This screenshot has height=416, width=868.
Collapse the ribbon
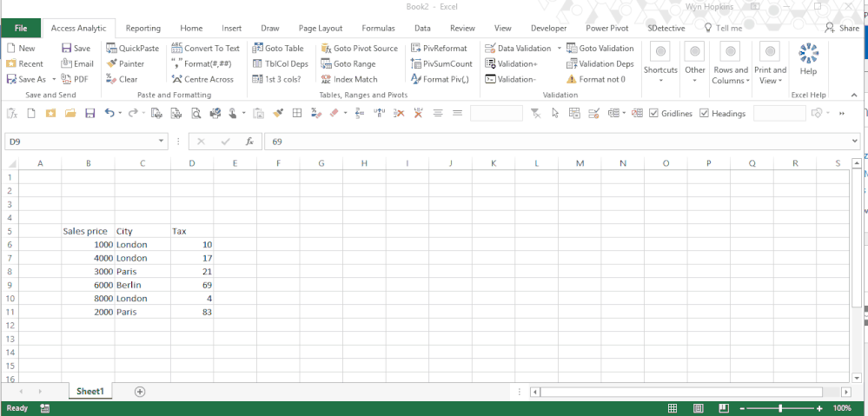point(853,95)
